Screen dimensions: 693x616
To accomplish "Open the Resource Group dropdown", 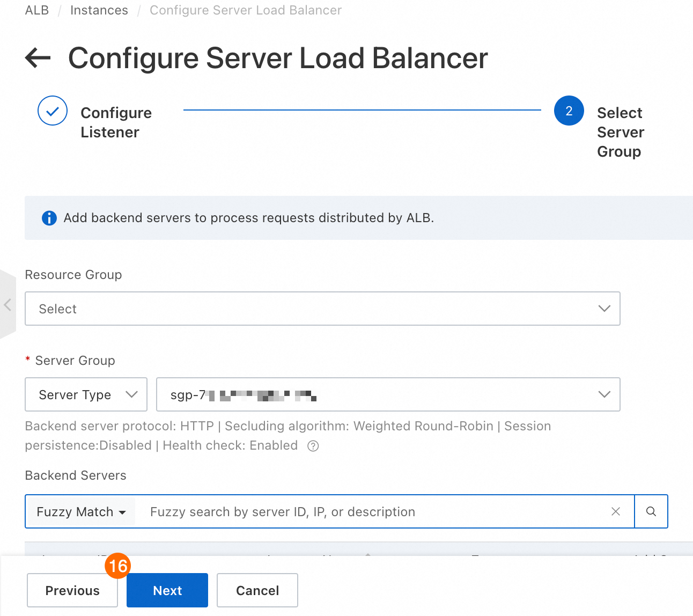I will pyautogui.click(x=322, y=309).
